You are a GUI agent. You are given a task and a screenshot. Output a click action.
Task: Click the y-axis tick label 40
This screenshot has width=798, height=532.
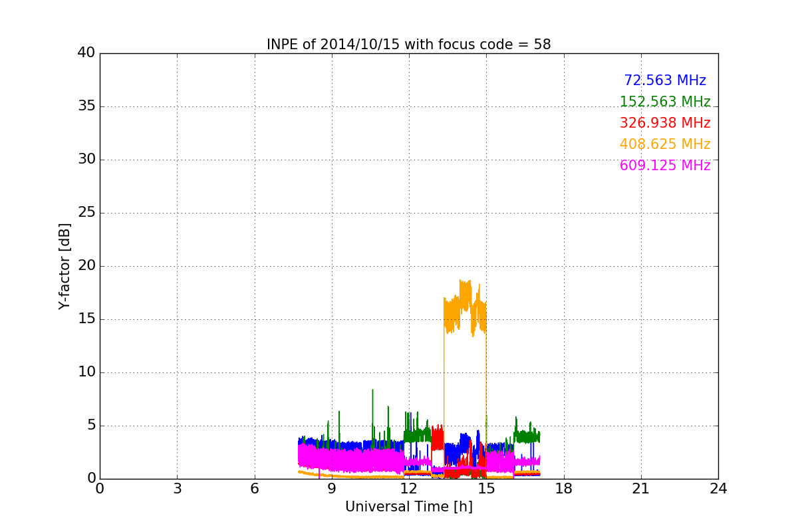pyautogui.click(x=86, y=53)
